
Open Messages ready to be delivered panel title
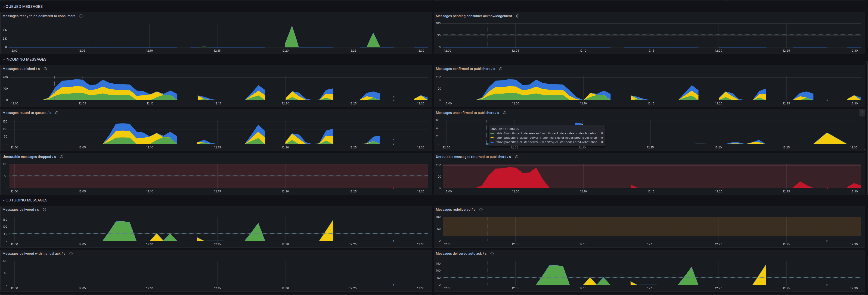click(x=39, y=16)
